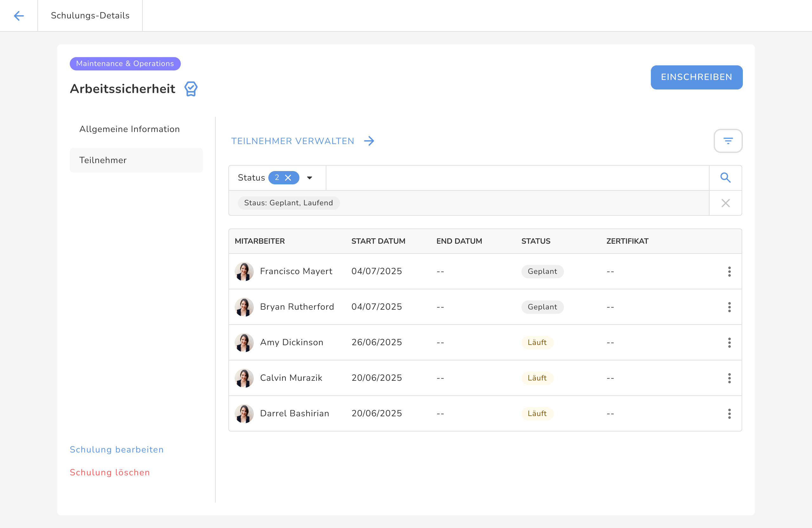Click Calvin Murazik's avatar thumbnail
Screen dimensions: 812x528
coord(244,378)
